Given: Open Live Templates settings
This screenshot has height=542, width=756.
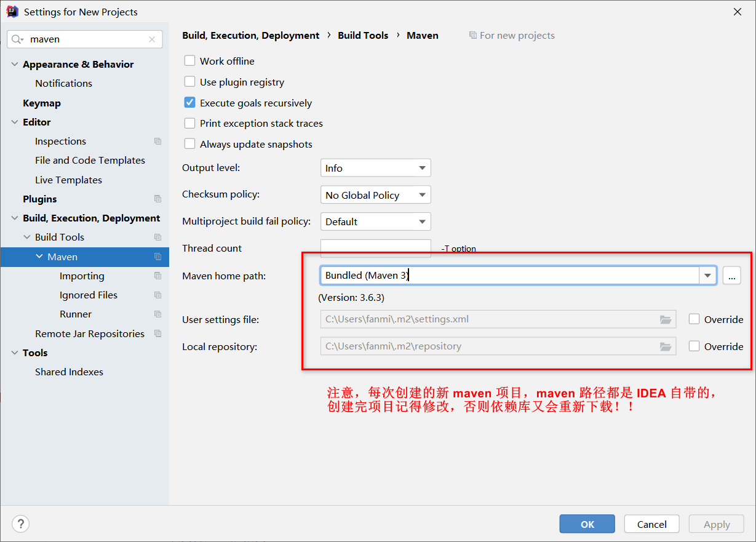Looking at the screenshot, I should click(x=68, y=180).
